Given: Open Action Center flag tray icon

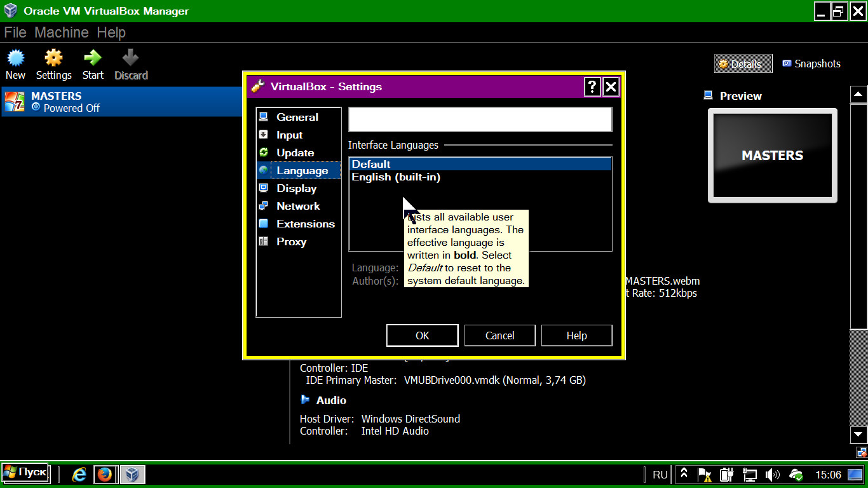Looking at the screenshot, I should [704, 475].
